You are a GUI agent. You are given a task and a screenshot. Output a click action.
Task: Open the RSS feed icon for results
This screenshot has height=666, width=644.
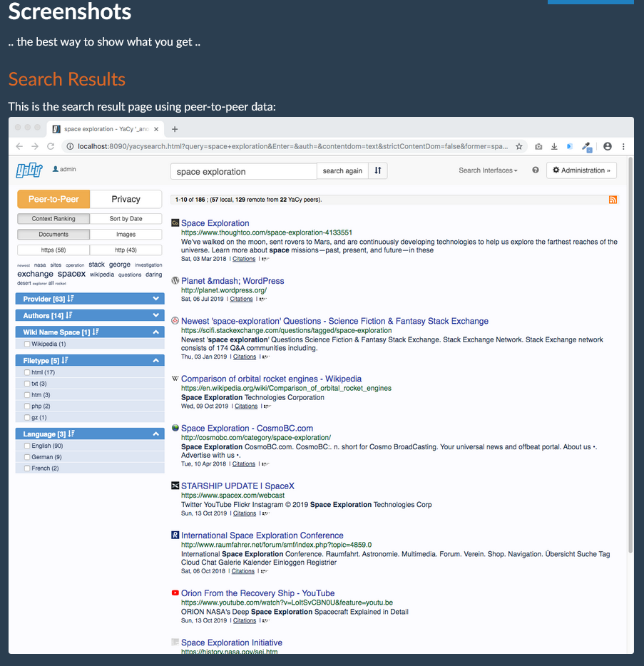click(x=613, y=200)
